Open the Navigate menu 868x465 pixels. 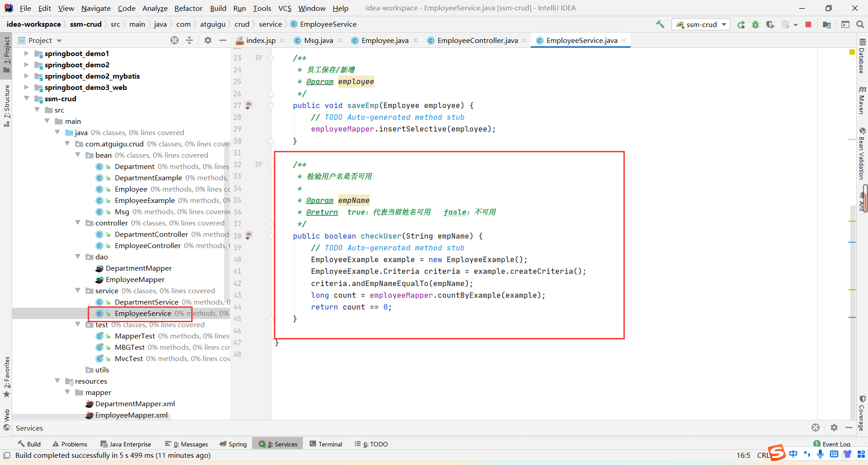[x=96, y=8]
